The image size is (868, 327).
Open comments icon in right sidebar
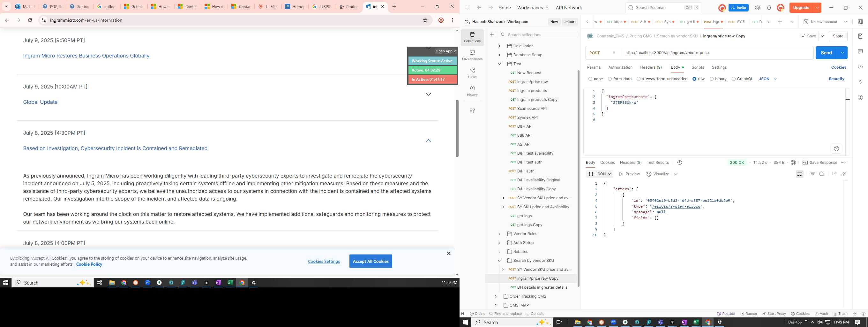tap(860, 51)
